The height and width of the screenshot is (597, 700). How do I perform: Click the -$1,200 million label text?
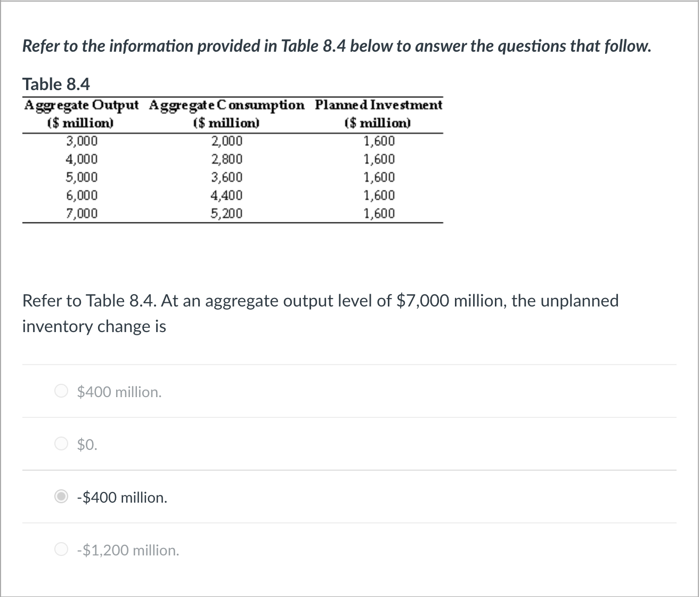(128, 550)
